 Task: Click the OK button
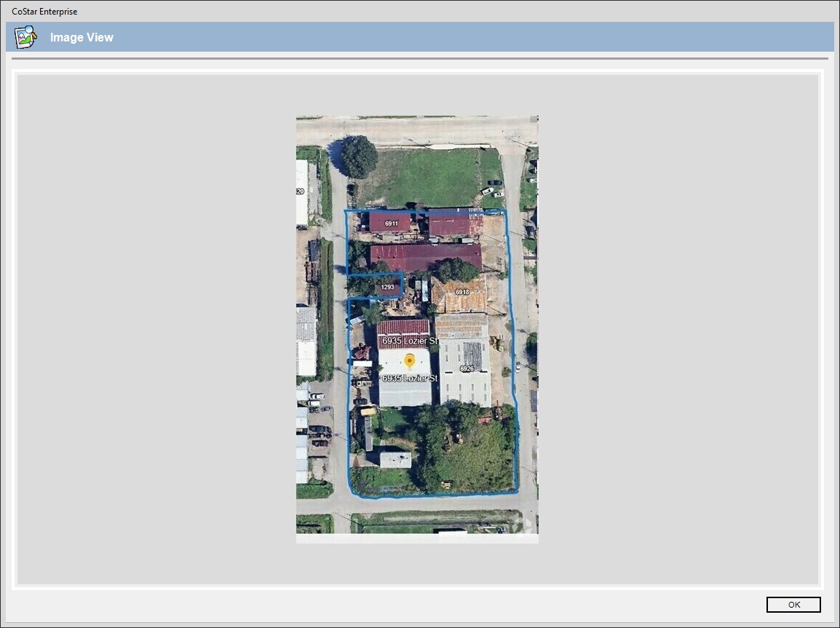pyautogui.click(x=793, y=605)
